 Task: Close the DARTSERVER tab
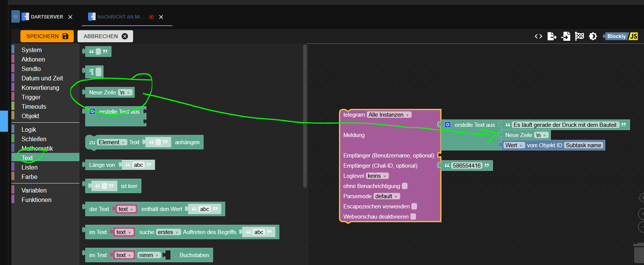pos(70,17)
